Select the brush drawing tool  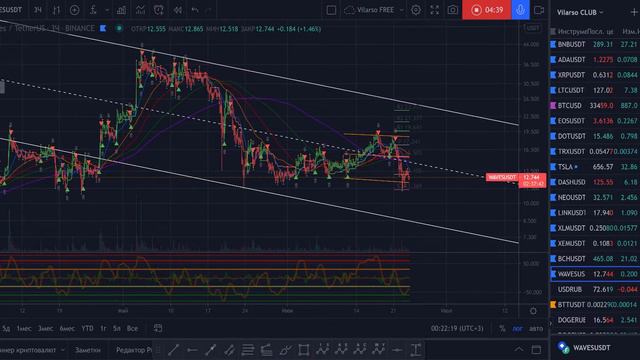[285, 350]
